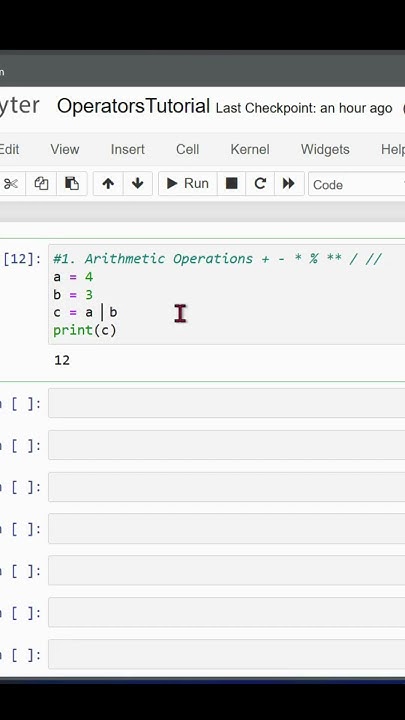Click into the fourth empty code cell
This screenshot has height=720, width=405.
point(226,529)
